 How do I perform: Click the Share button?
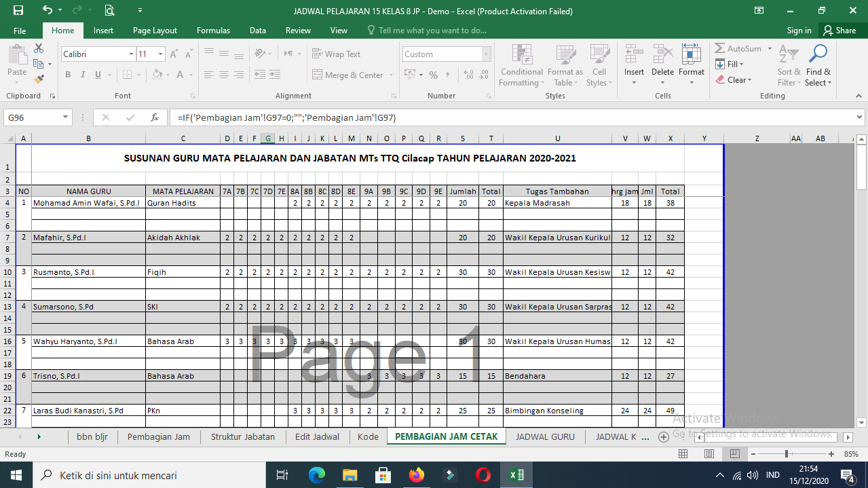coord(839,31)
